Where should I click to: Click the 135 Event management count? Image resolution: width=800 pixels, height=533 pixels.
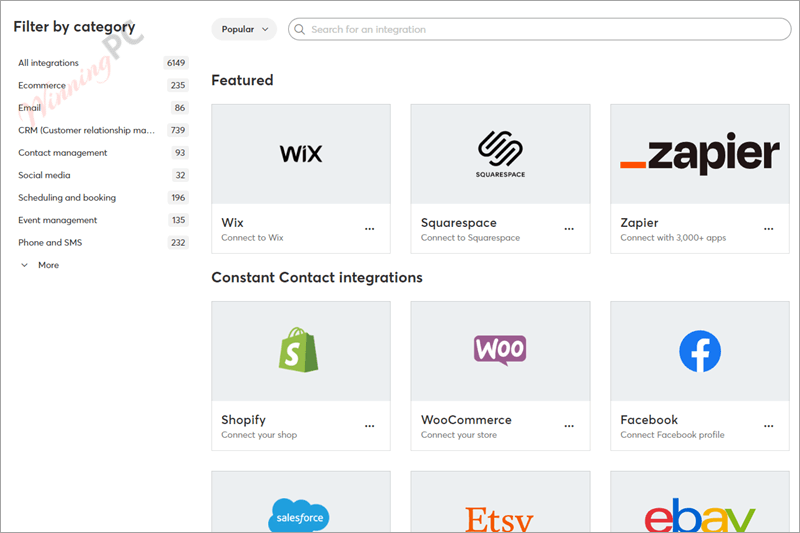pyautogui.click(x=178, y=220)
